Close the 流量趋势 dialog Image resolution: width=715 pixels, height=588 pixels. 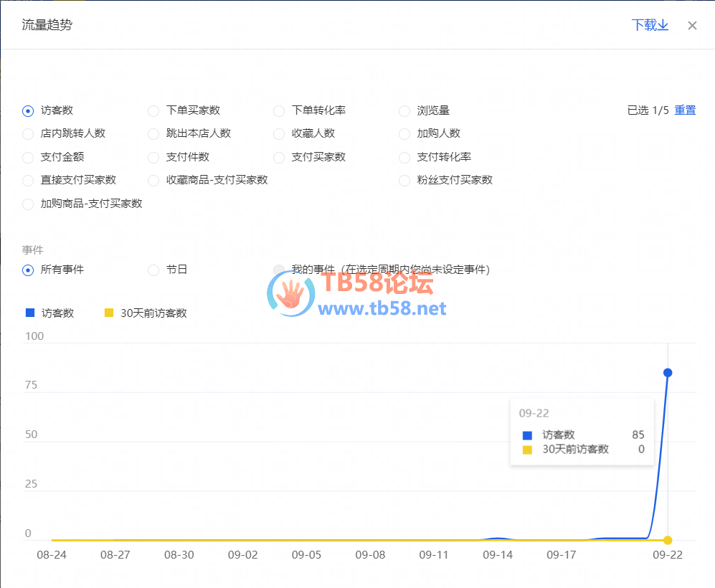[692, 26]
